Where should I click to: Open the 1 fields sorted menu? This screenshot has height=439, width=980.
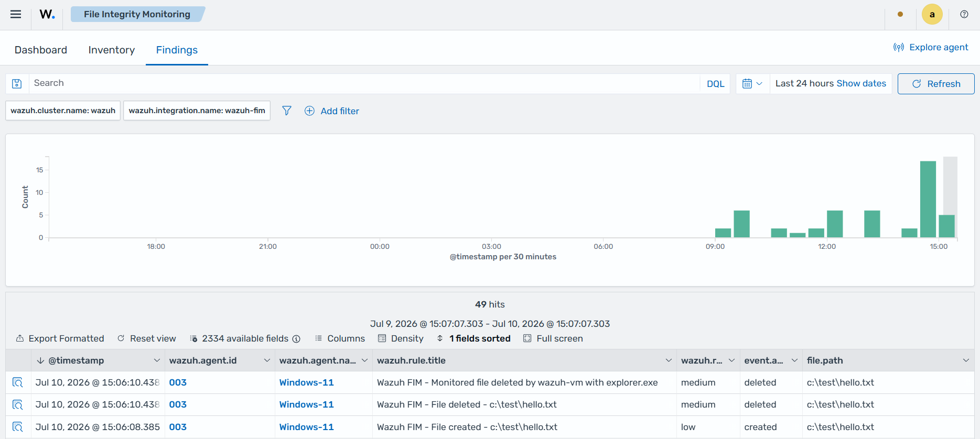pyautogui.click(x=473, y=338)
